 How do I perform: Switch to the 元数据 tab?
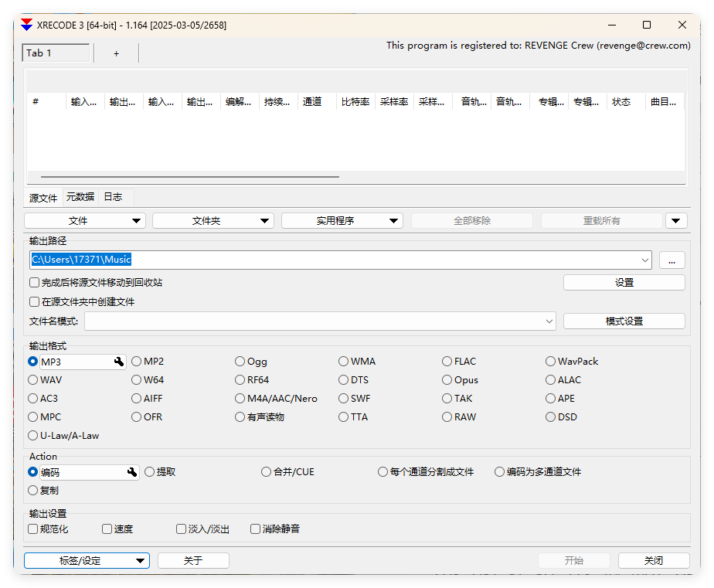point(79,196)
